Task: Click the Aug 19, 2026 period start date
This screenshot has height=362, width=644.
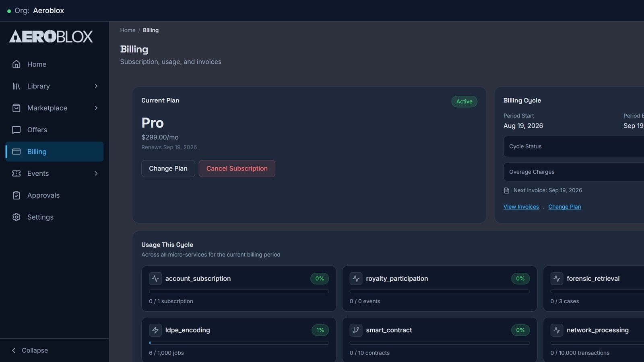Action: tap(523, 126)
